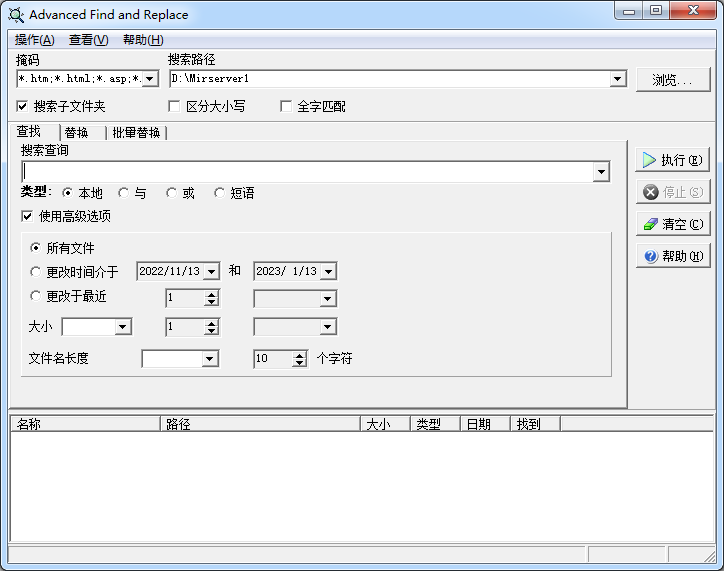Click the 帮助 (H) help button

pos(672,256)
